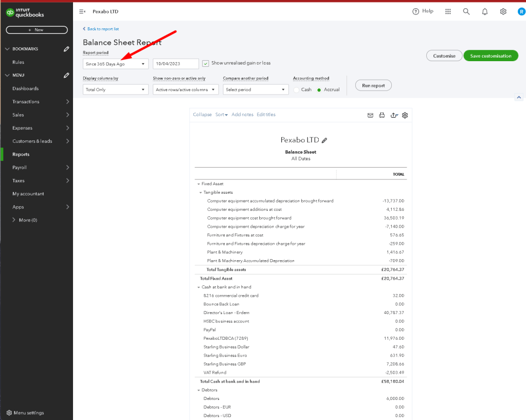Screen dimensions: 526x420
Task: Open report settings gear icon
Action: click(x=405, y=115)
